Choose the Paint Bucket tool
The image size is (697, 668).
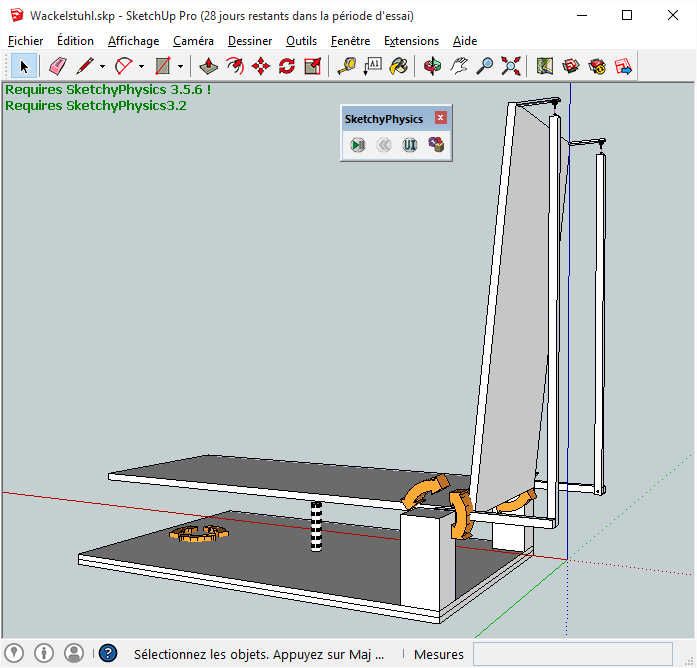point(399,66)
